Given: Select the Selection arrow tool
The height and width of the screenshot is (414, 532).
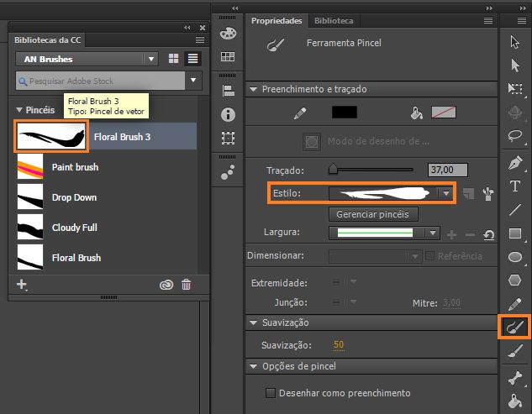Looking at the screenshot, I should [514, 42].
